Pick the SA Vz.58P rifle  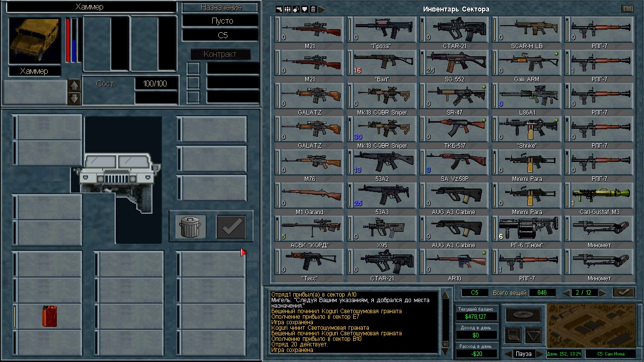(456, 162)
